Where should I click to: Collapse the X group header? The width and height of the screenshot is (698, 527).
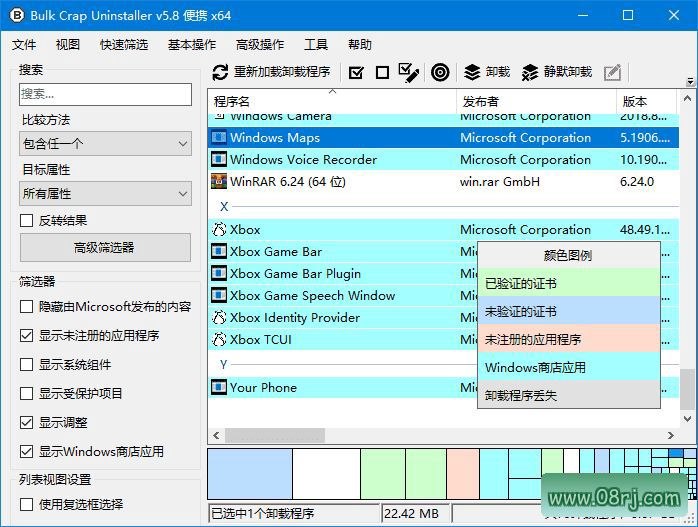224,206
